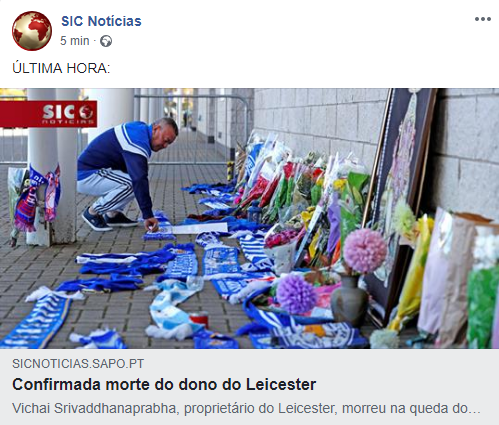Image resolution: width=499 pixels, height=425 pixels.
Task: Click the ÚLTIMA HORA: post text
Action: tap(61, 68)
